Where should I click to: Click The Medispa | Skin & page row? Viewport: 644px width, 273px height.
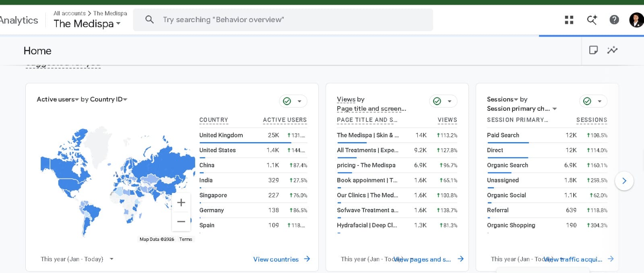(x=397, y=135)
